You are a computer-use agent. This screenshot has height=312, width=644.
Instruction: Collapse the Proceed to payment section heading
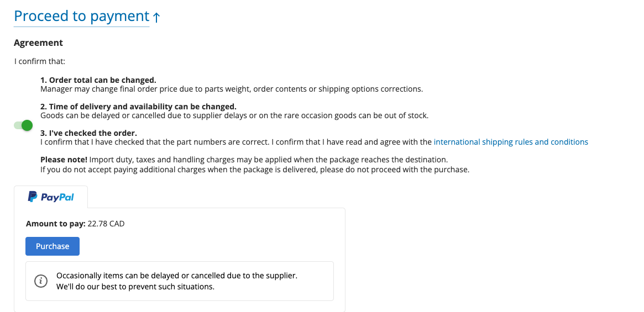(81, 17)
